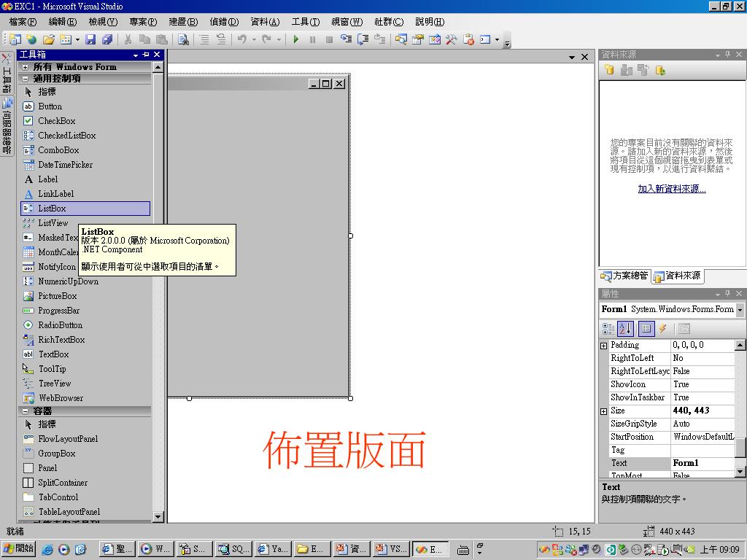Click the Save All icon

point(108,39)
